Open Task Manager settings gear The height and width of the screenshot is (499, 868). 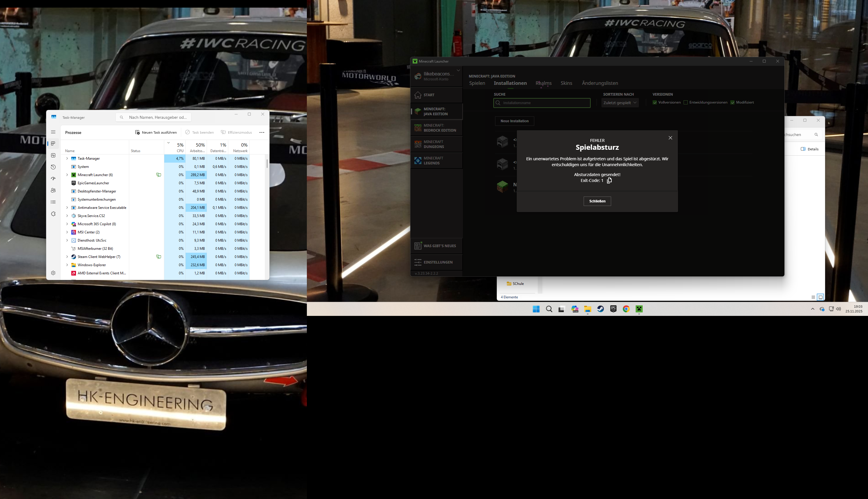pos(53,273)
